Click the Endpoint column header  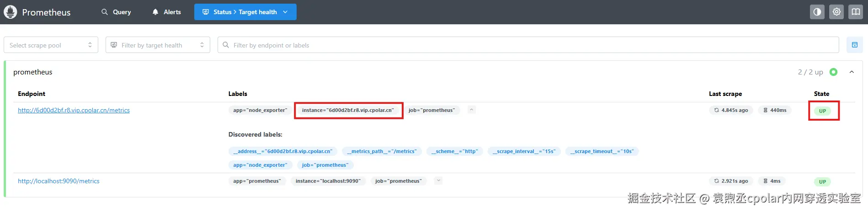click(x=32, y=94)
